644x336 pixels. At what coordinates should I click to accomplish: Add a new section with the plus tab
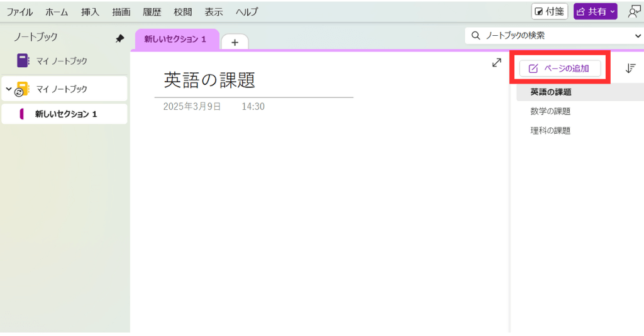pyautogui.click(x=235, y=42)
